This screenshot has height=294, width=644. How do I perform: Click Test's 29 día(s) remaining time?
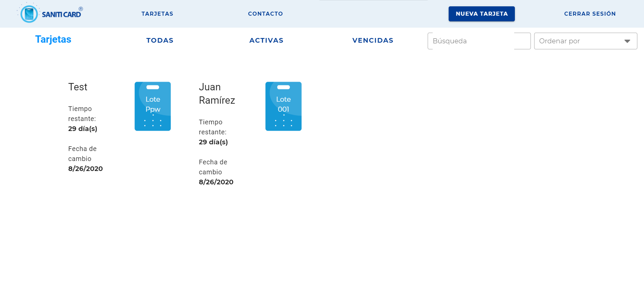point(83,129)
